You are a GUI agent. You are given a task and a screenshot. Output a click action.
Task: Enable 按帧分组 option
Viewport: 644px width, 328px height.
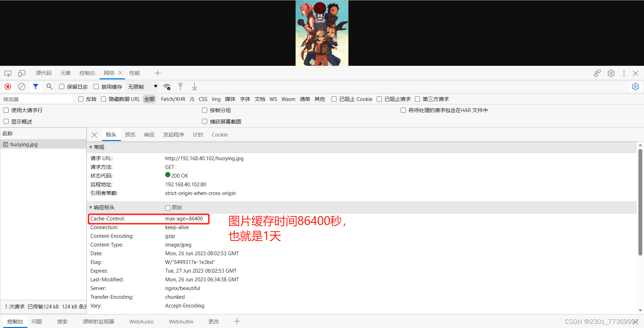tap(204, 110)
